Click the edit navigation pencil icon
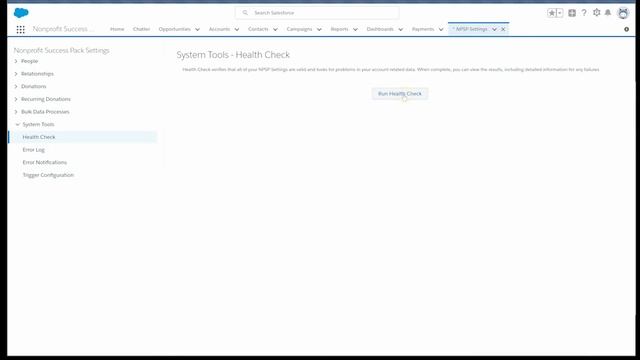 point(627,29)
